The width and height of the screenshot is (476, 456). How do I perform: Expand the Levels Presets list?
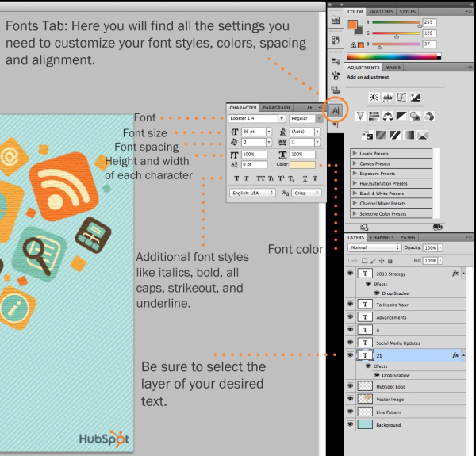(x=355, y=154)
